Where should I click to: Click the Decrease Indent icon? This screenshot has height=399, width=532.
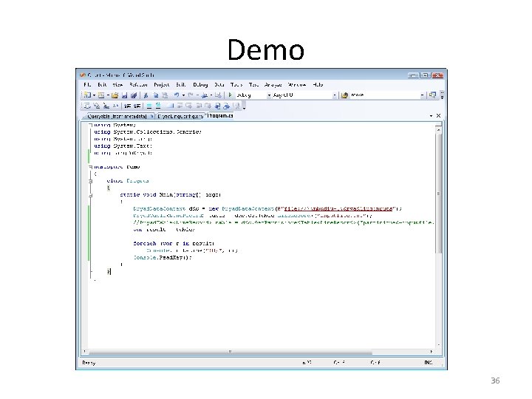coord(128,106)
